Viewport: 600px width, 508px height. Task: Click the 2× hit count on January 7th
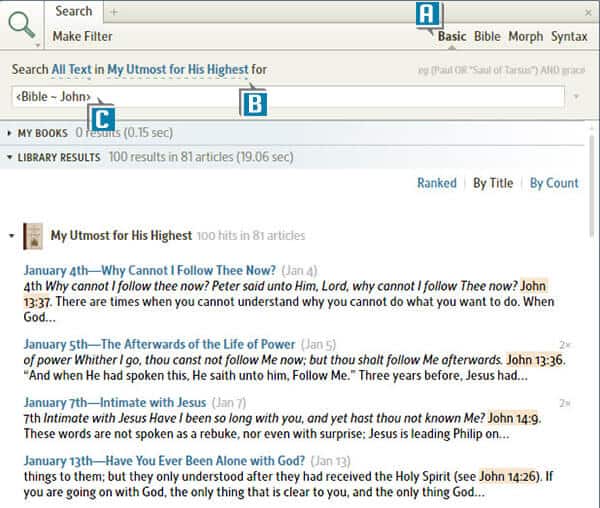click(x=565, y=403)
